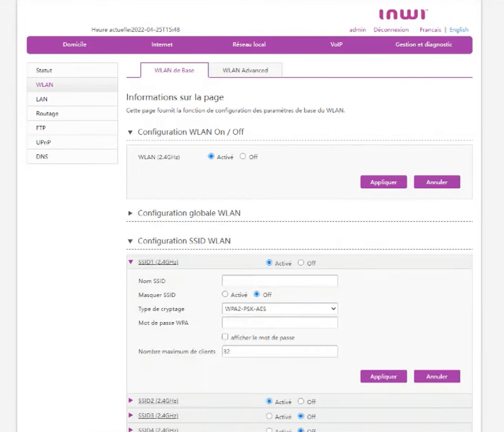Screen dimensions: 504x432
Task: Enable Masquer SSID with Activé option
Action: [225, 294]
